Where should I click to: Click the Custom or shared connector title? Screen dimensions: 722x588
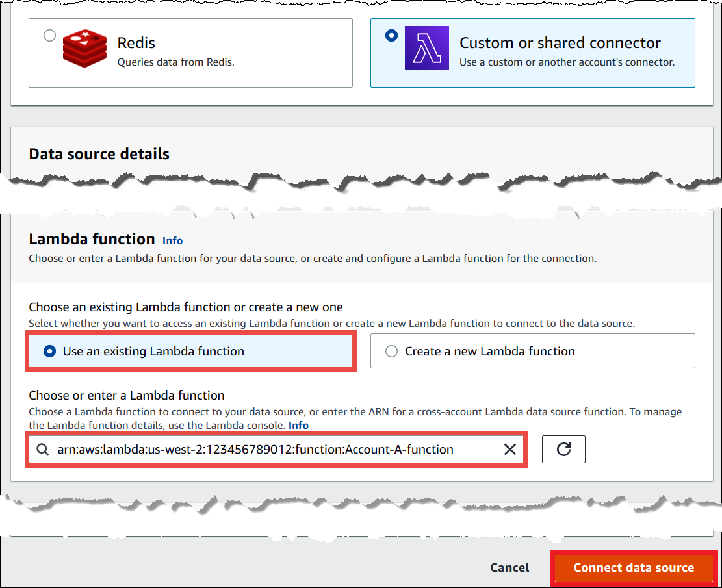point(560,43)
